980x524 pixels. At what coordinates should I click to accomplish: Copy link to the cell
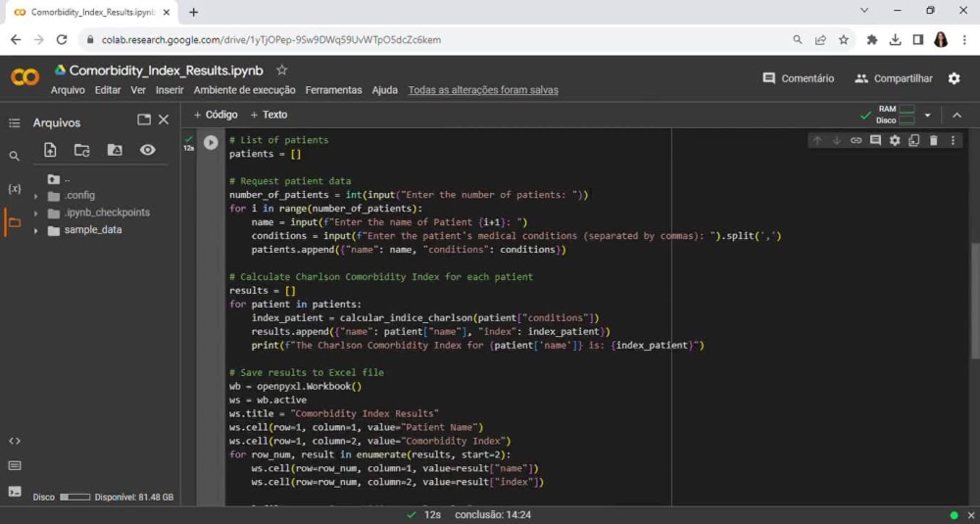click(856, 140)
